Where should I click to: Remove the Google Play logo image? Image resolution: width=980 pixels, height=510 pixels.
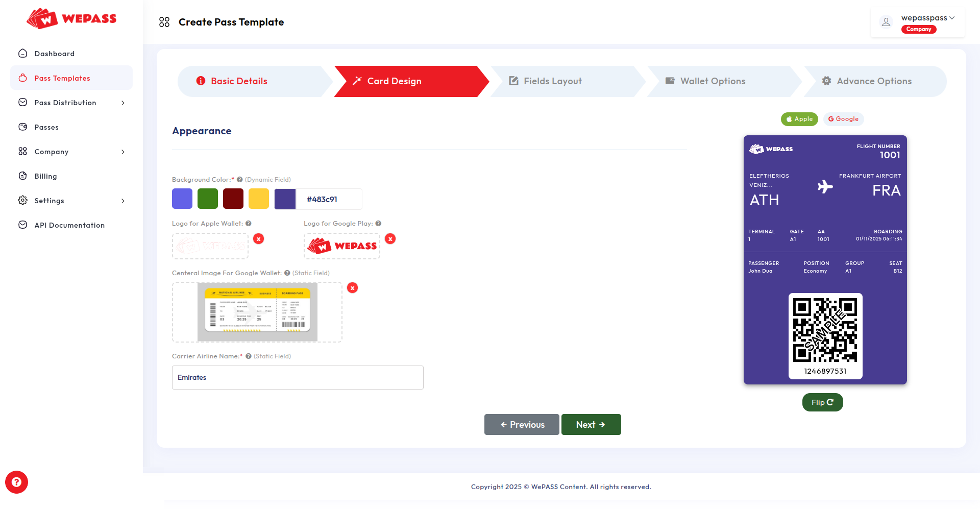point(390,238)
